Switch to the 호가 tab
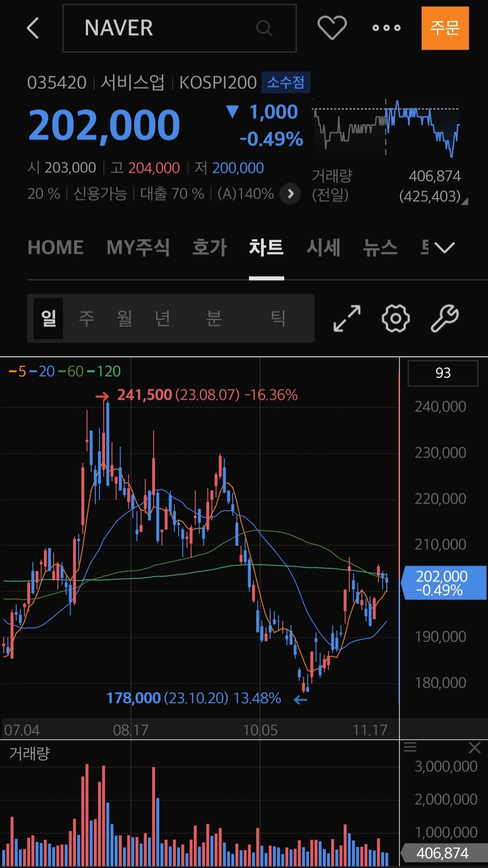The image size is (488, 868). coord(209,248)
